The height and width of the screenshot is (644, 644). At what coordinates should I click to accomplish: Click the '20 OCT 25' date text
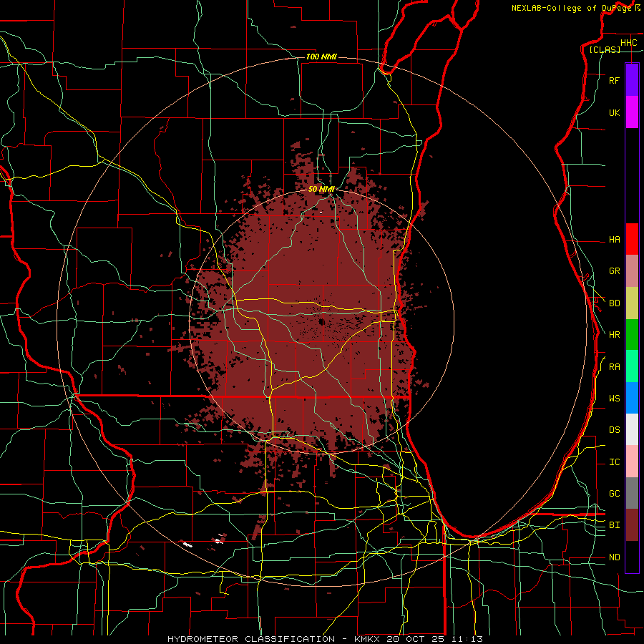coord(416,639)
